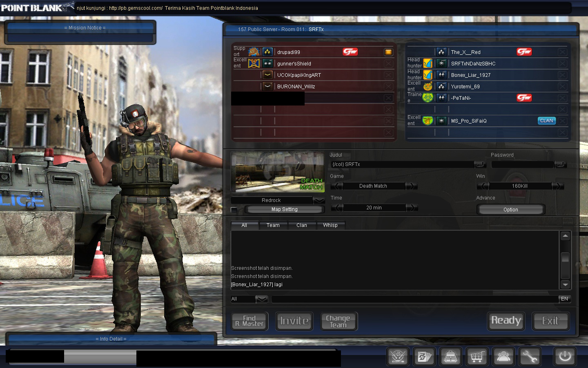Click the Find R. Master button
Viewport: 588px width, 368px height.
(249, 321)
